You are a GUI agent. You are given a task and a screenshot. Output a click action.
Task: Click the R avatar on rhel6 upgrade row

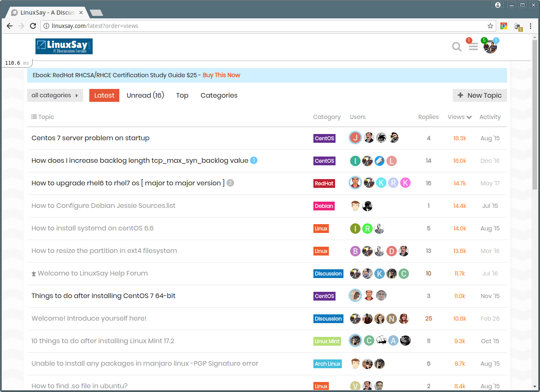coord(393,183)
